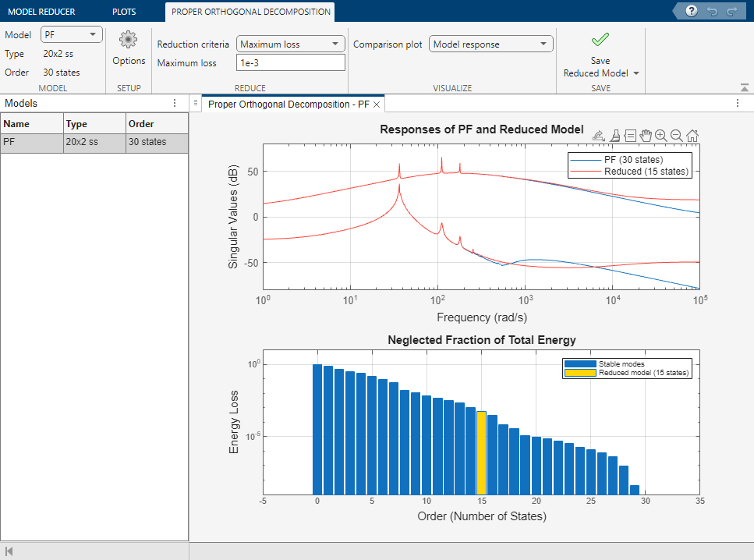Switch to the Model Reducer tab
The height and width of the screenshot is (560, 754).
coord(41,12)
